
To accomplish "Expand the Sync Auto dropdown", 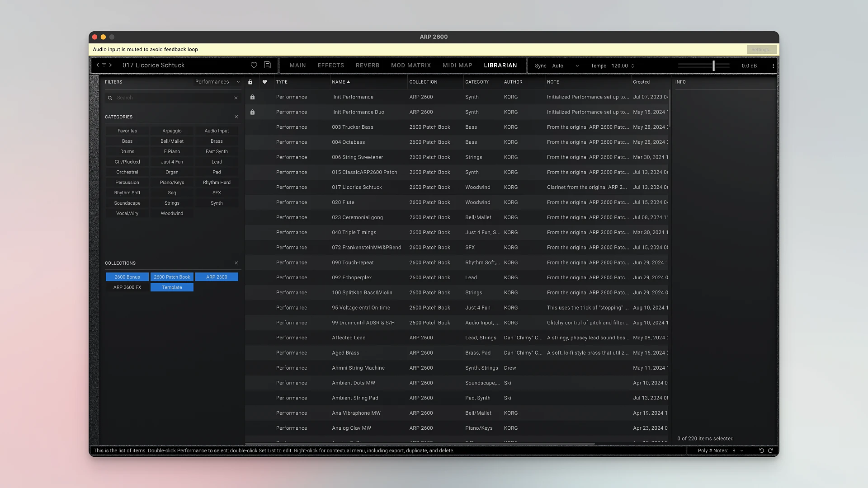I will [565, 66].
